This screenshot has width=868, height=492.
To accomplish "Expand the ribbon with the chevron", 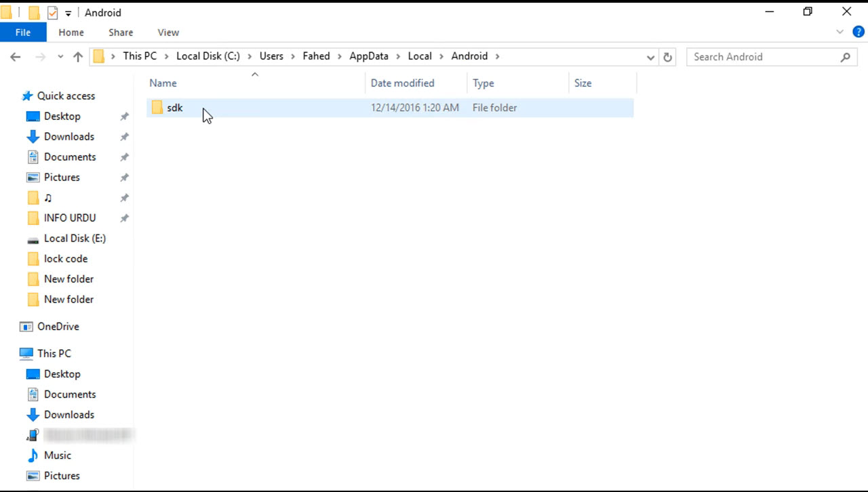I will coord(840,32).
